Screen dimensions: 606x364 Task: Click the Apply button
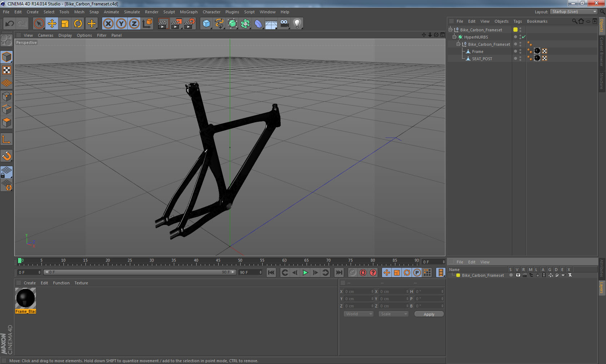tap(429, 314)
